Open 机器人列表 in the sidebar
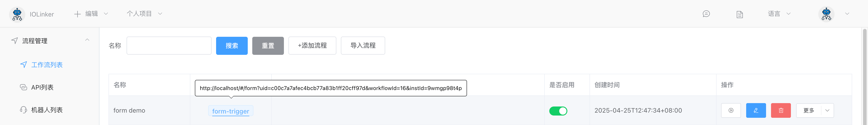This screenshot has height=125, width=868. 47,110
